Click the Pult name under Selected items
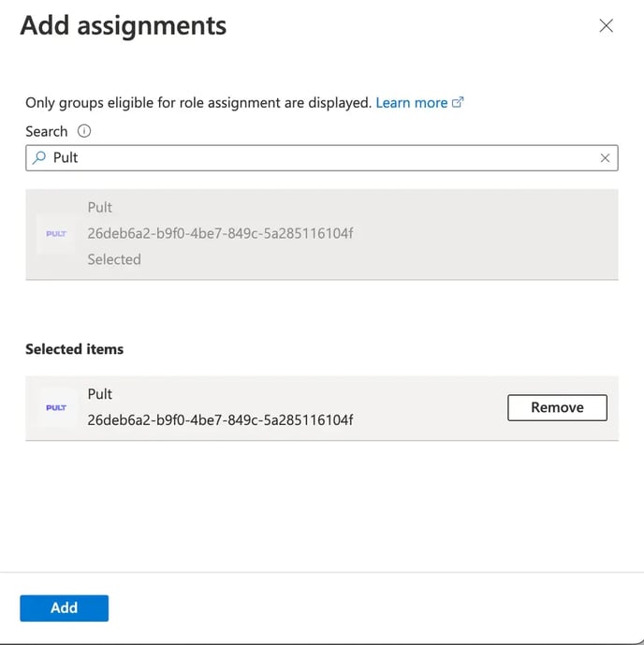 pyautogui.click(x=100, y=394)
